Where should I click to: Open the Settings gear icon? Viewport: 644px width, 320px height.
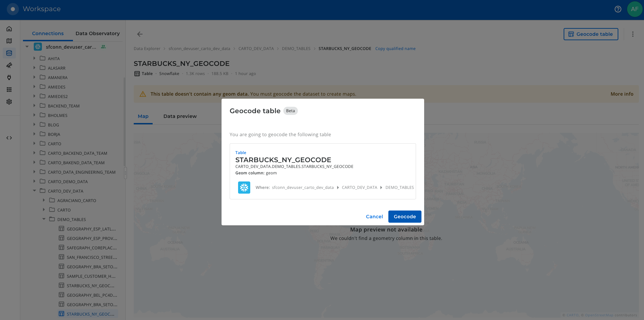pos(9,102)
